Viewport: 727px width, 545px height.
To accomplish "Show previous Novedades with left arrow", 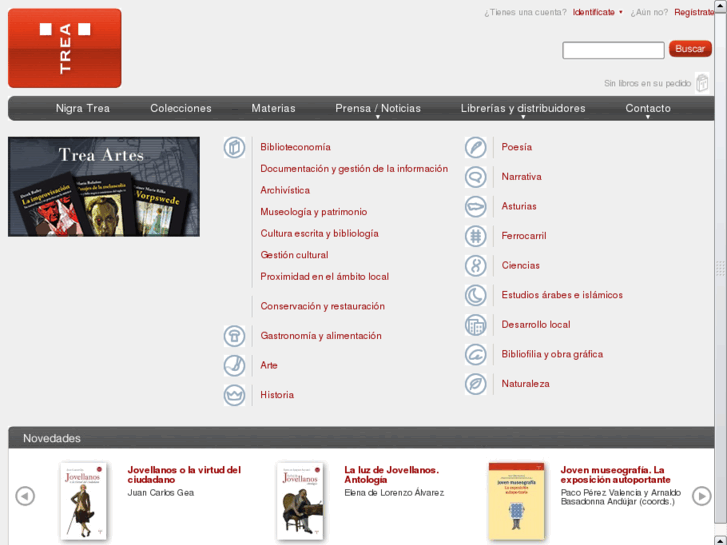I will tap(25, 496).
